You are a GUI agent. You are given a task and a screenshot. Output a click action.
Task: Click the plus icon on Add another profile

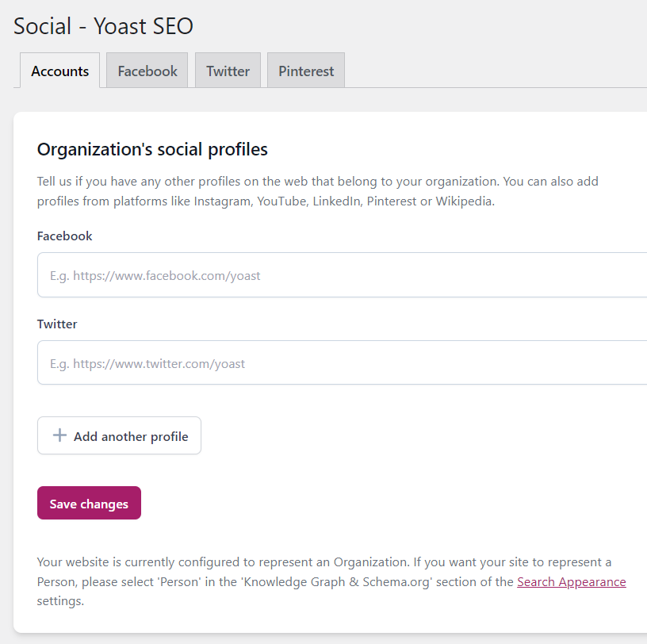point(59,435)
